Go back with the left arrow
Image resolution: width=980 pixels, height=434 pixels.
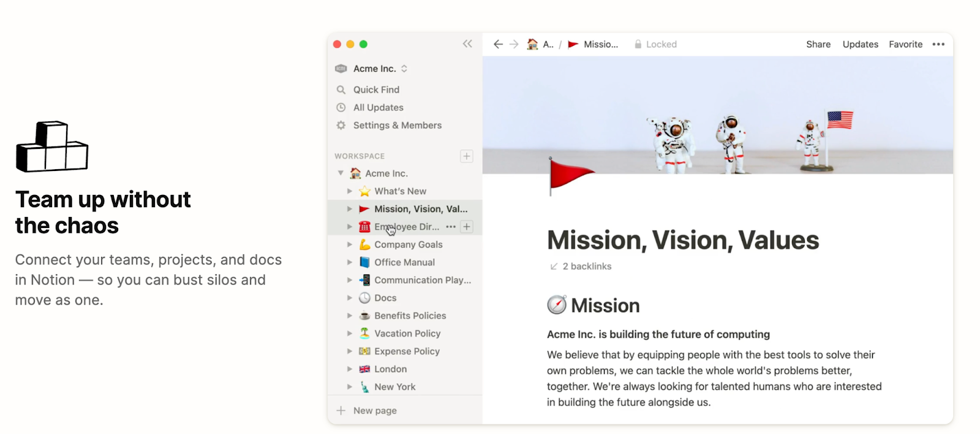click(x=498, y=44)
